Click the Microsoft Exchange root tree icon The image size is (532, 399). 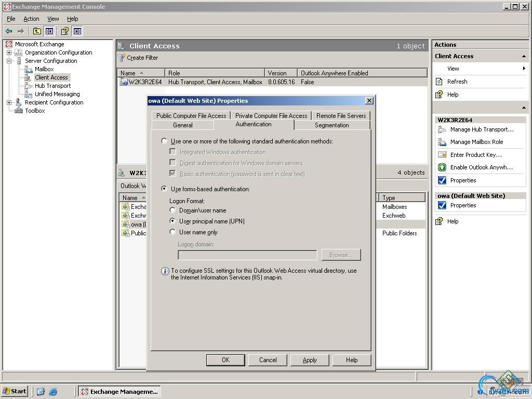(x=9, y=44)
